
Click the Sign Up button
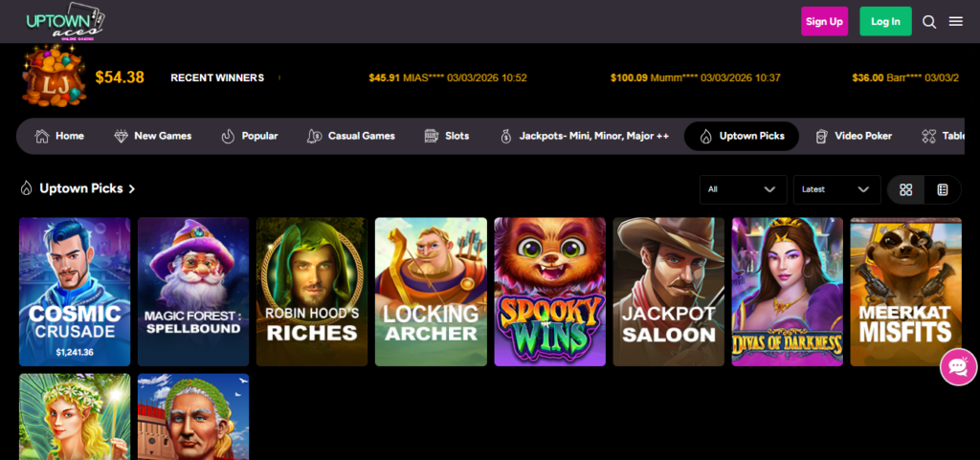click(824, 22)
